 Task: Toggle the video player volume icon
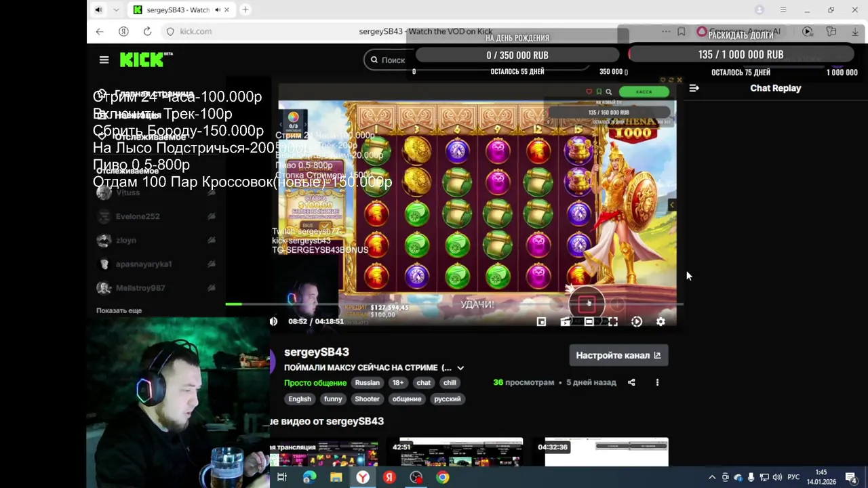[273, 321]
